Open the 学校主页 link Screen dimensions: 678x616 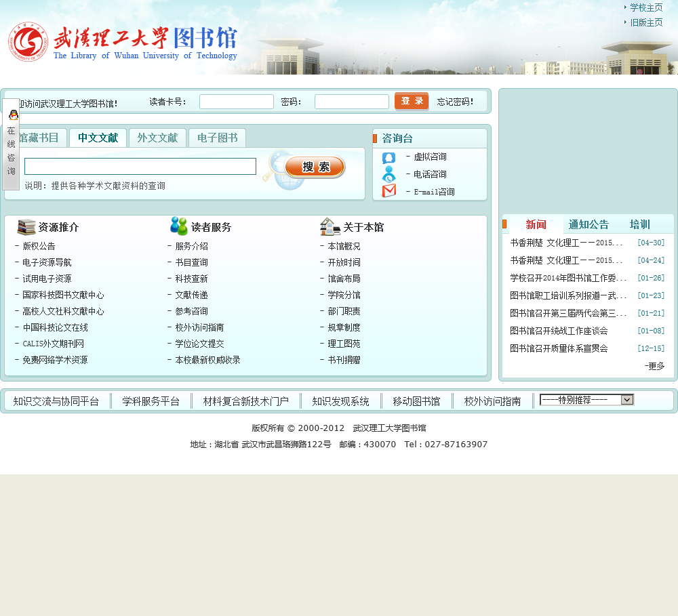pyautogui.click(x=646, y=7)
